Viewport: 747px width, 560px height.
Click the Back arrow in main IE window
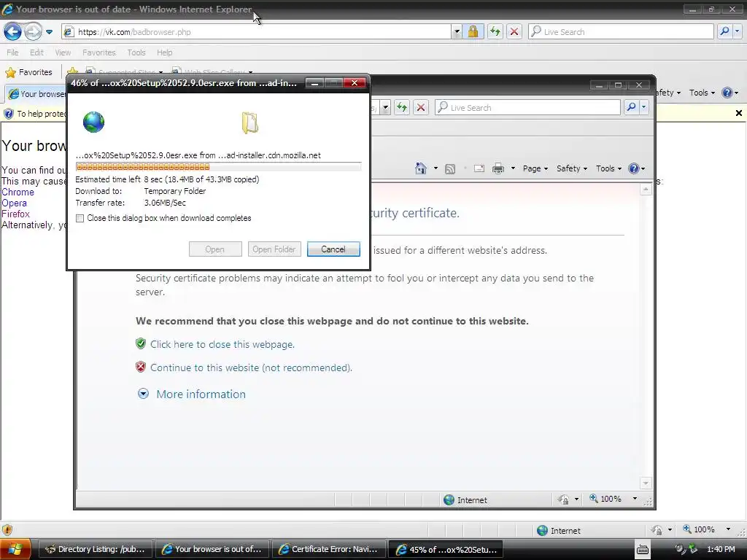pyautogui.click(x=12, y=32)
